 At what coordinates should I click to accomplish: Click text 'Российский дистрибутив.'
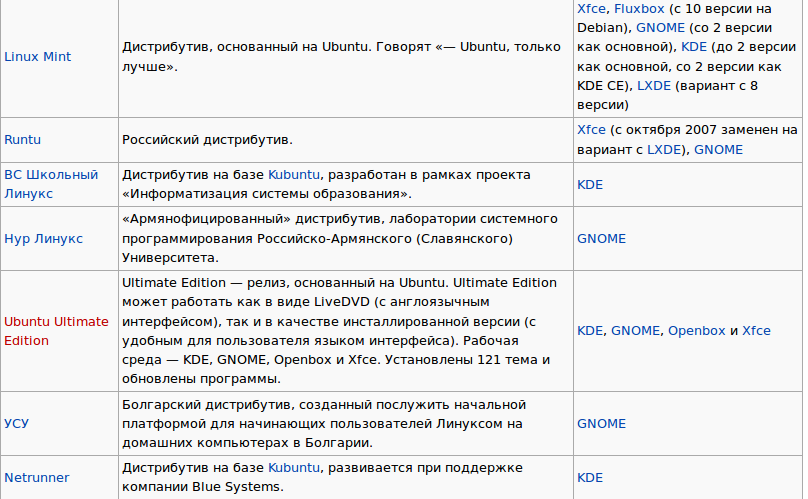pyautogui.click(x=207, y=140)
